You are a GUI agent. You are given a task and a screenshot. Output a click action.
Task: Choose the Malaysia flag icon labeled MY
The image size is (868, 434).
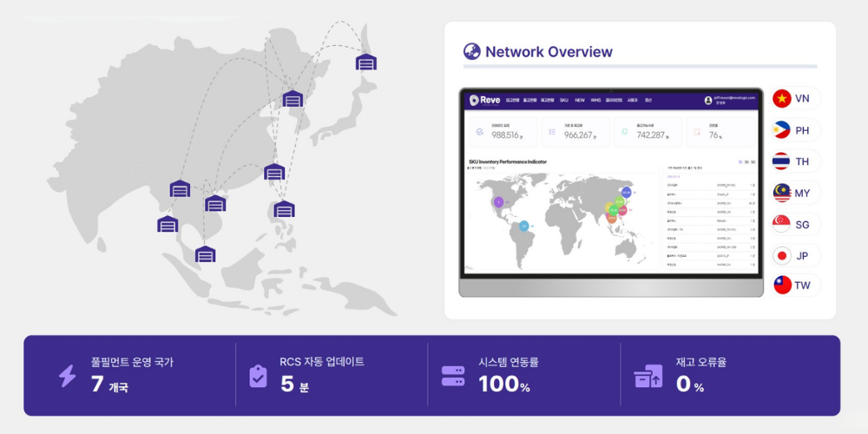pos(782,193)
